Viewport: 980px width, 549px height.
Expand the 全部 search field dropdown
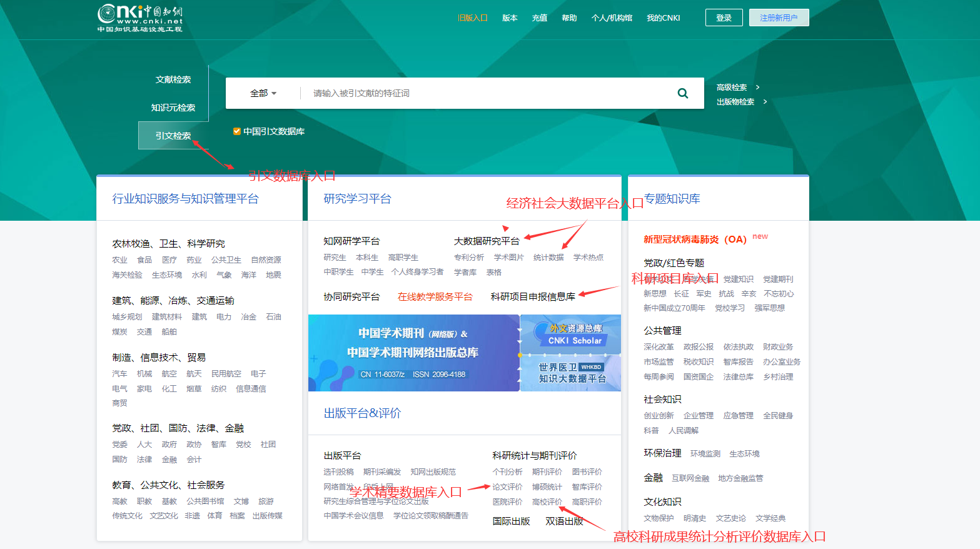263,93
